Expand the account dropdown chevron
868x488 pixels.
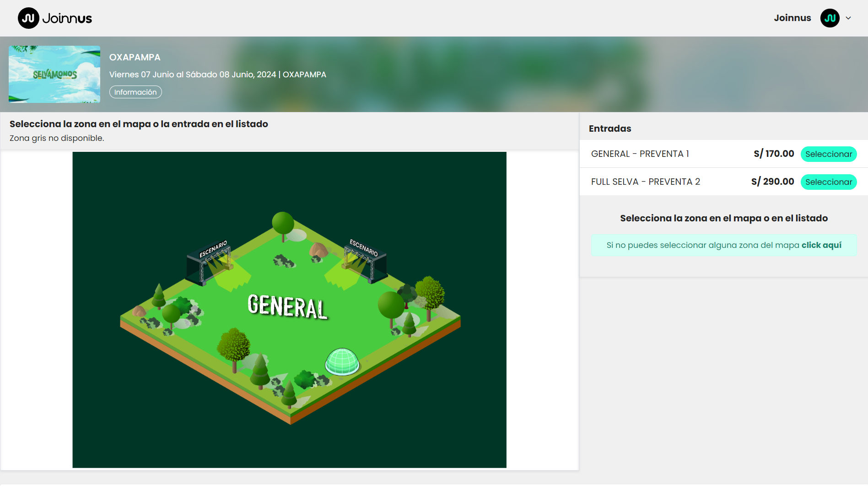coord(848,18)
